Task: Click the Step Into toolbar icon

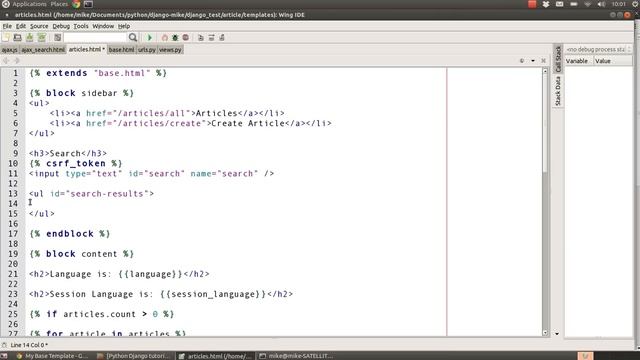Action: coord(200,38)
